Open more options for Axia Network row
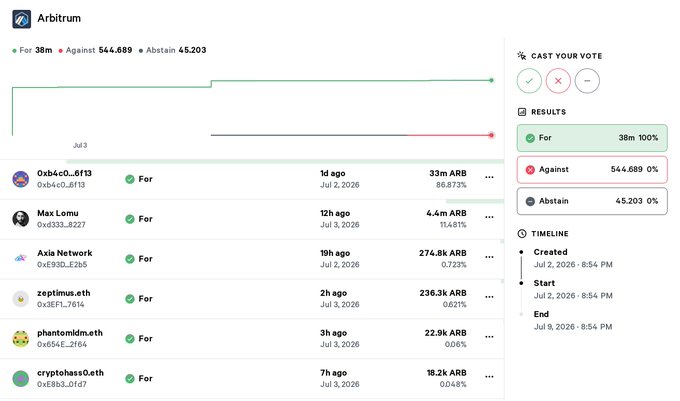The height and width of the screenshot is (401, 680). click(x=489, y=257)
